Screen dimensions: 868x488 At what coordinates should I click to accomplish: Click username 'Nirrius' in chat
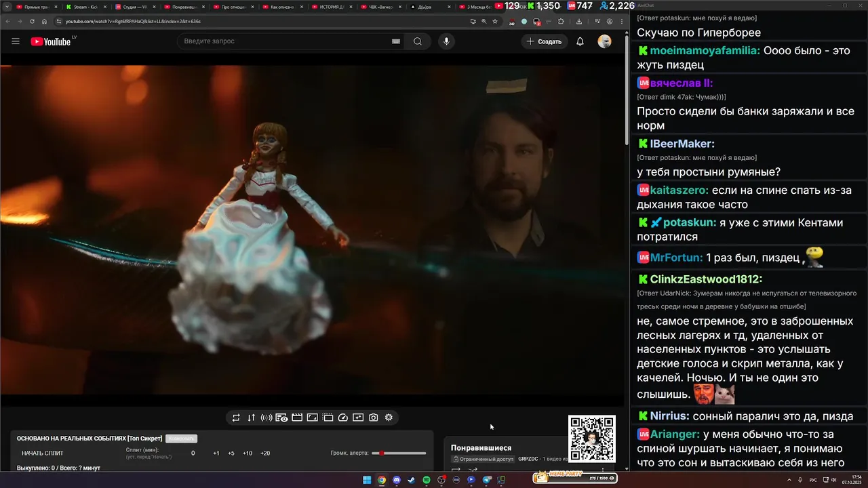[669, 416]
